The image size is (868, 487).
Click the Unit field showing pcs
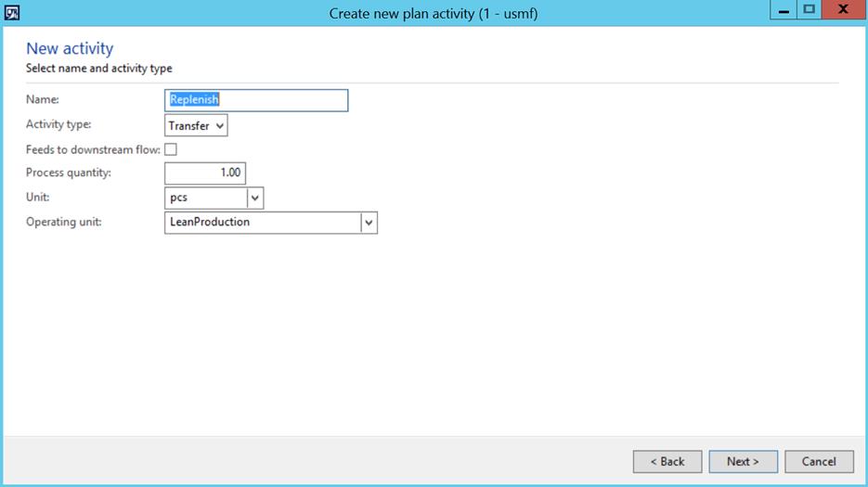[206, 198]
